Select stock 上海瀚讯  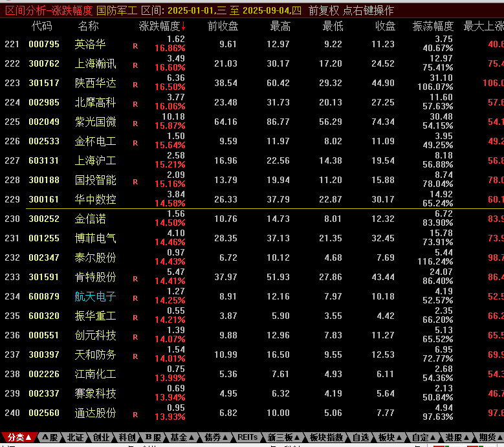pyautogui.click(x=95, y=63)
